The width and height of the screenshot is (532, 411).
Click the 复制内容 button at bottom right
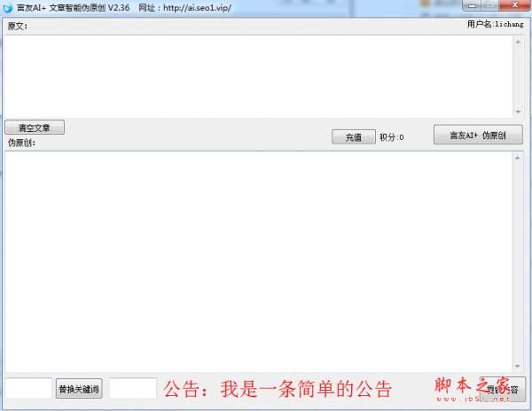pyautogui.click(x=503, y=390)
